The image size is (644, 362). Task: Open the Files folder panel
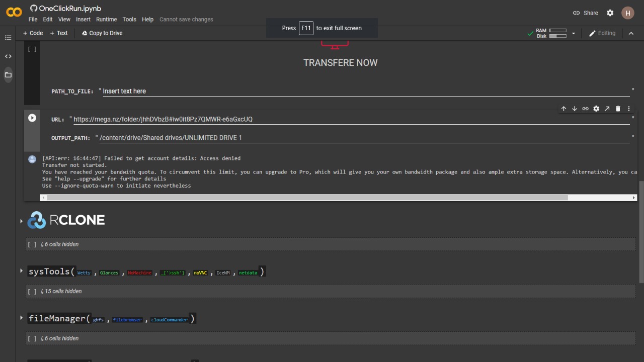(x=8, y=75)
